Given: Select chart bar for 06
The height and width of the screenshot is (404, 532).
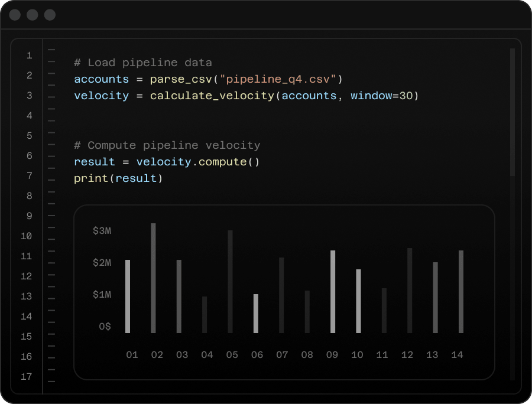Looking at the screenshot, I should [x=256, y=314].
